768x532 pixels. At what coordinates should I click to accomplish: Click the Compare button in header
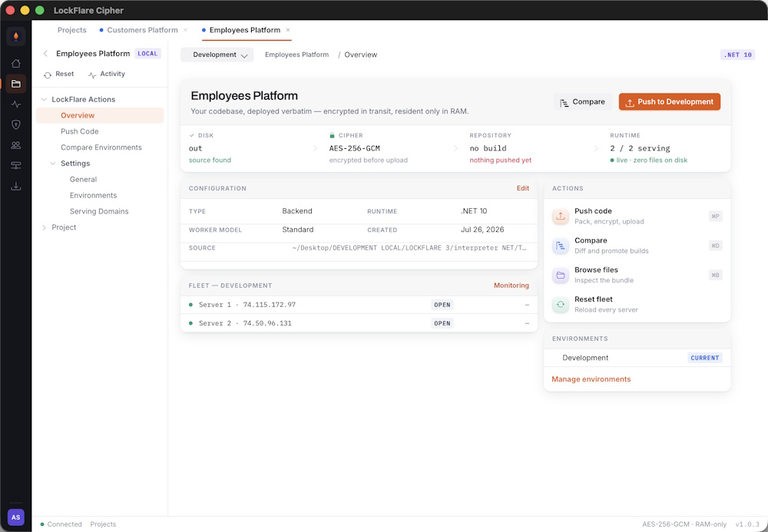pyautogui.click(x=583, y=102)
